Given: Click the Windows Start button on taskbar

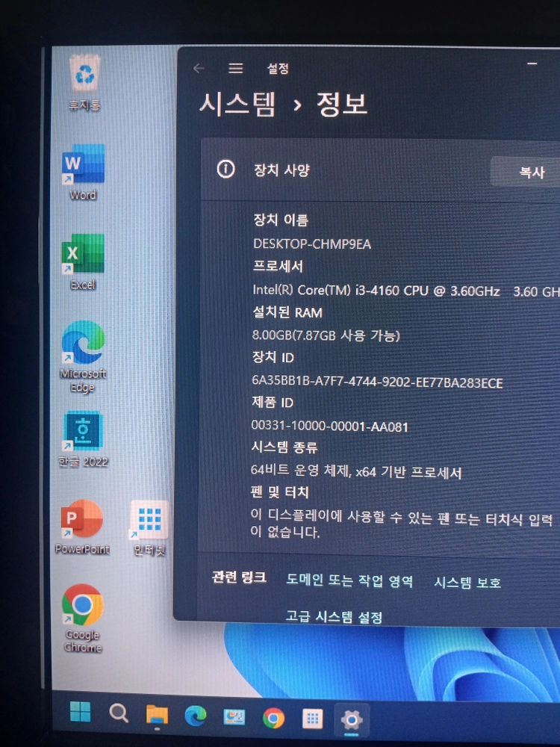Looking at the screenshot, I should click(80, 712).
